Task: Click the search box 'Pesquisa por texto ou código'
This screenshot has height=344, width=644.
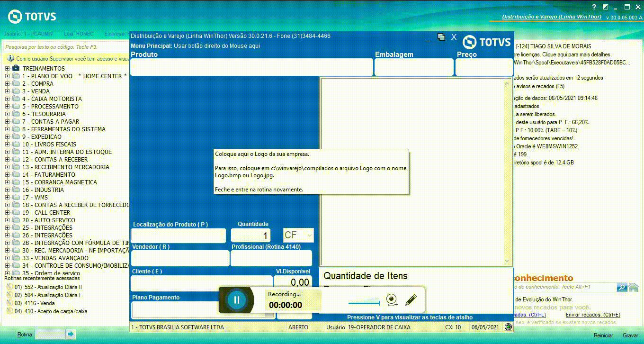Action: pos(65,47)
